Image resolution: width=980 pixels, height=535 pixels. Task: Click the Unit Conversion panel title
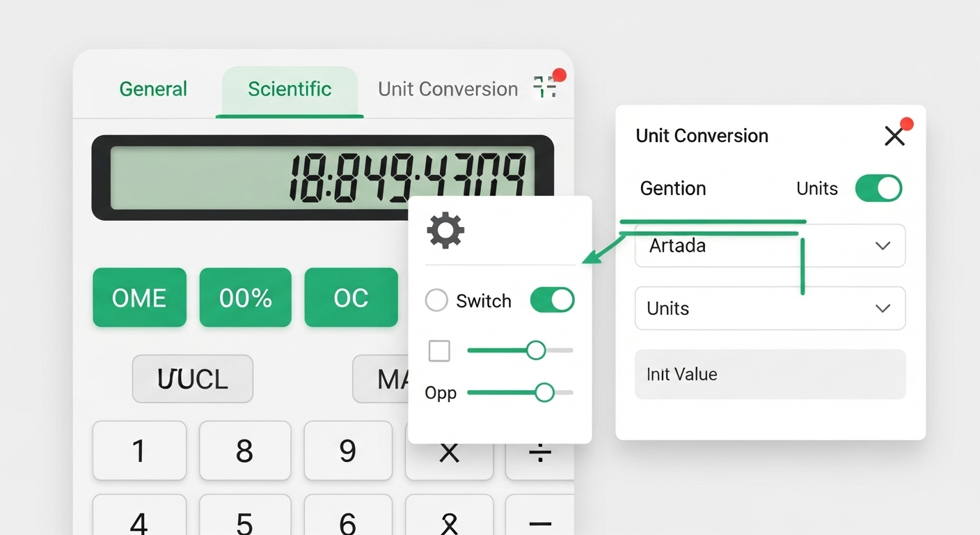point(702,135)
